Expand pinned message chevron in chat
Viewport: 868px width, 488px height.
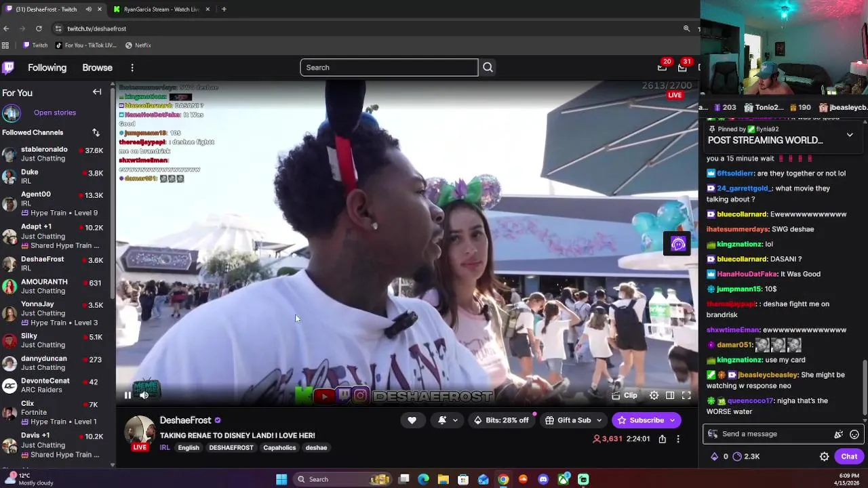[850, 135]
